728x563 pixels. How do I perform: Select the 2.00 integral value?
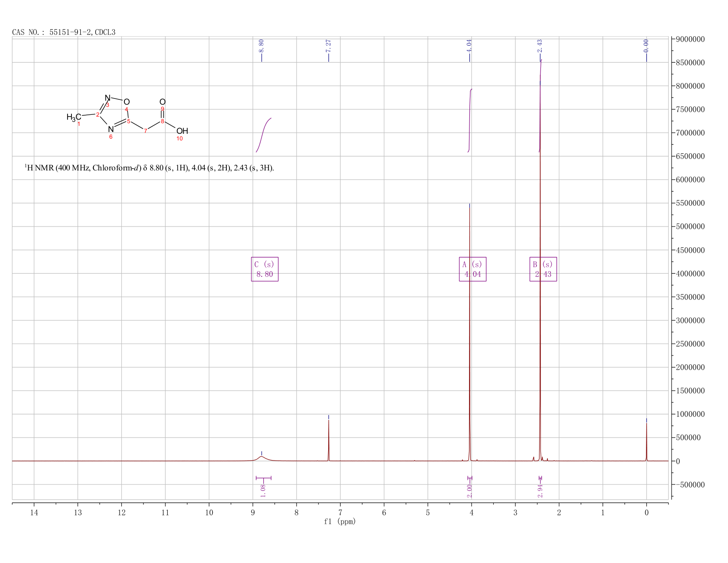pyautogui.click(x=469, y=491)
